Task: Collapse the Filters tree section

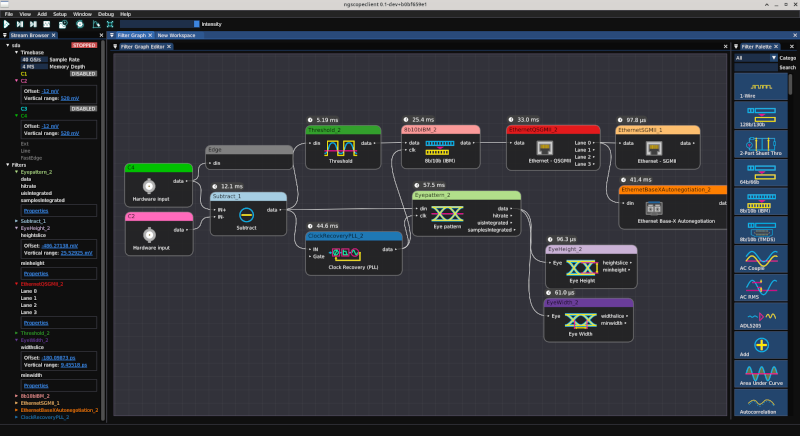Action: pos(8,165)
